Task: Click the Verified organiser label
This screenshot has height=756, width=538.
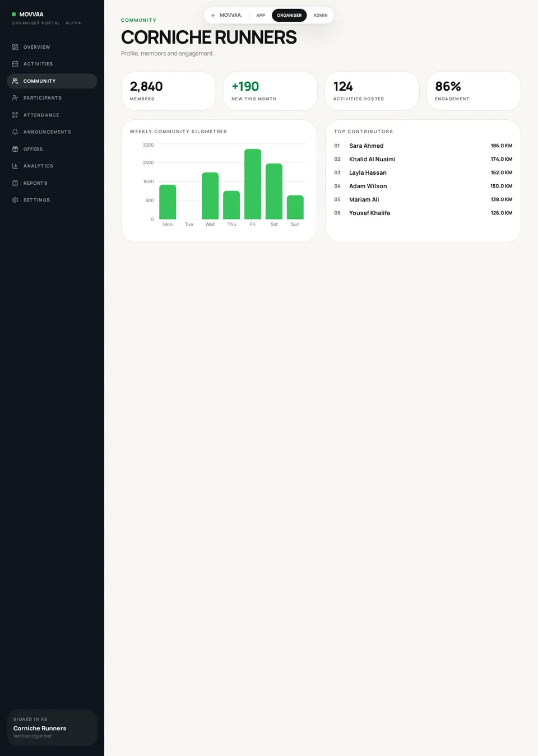Action: [x=33, y=736]
